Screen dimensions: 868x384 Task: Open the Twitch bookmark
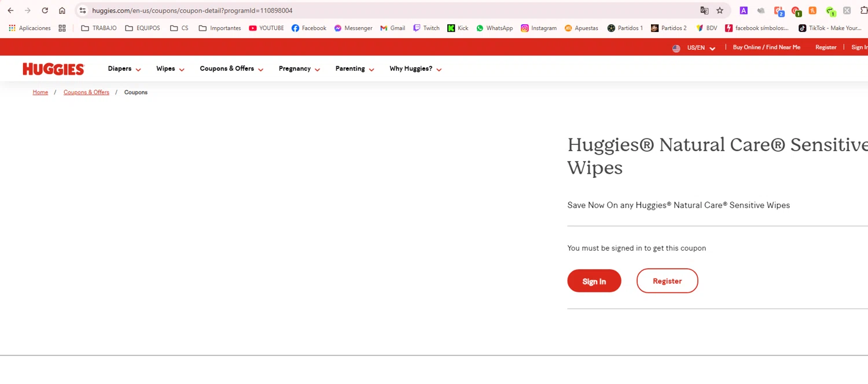(426, 28)
